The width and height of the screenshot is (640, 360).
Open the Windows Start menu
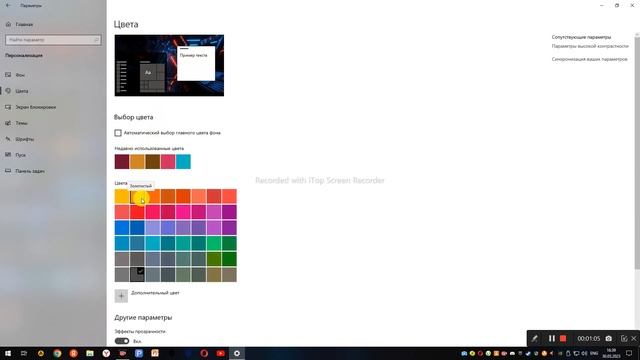[x=8, y=353]
